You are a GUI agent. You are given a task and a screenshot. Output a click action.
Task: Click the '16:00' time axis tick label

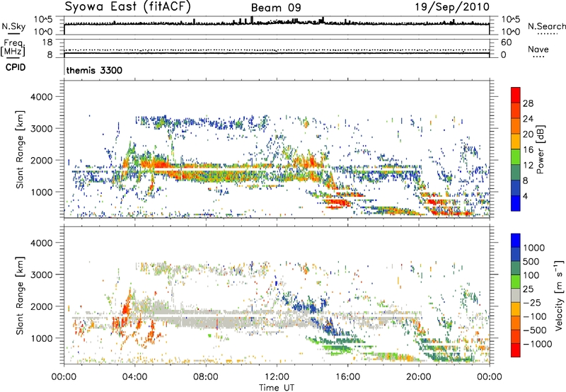(347, 377)
